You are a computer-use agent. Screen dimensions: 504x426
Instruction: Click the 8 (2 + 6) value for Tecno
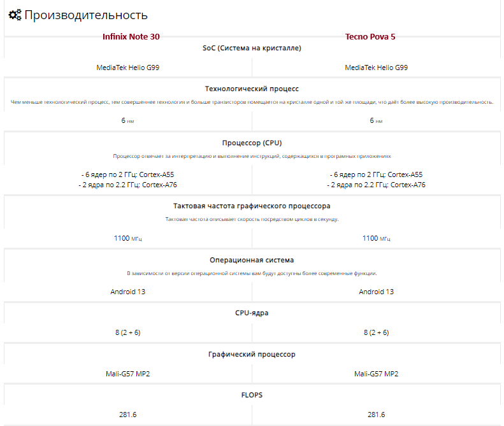click(x=377, y=332)
